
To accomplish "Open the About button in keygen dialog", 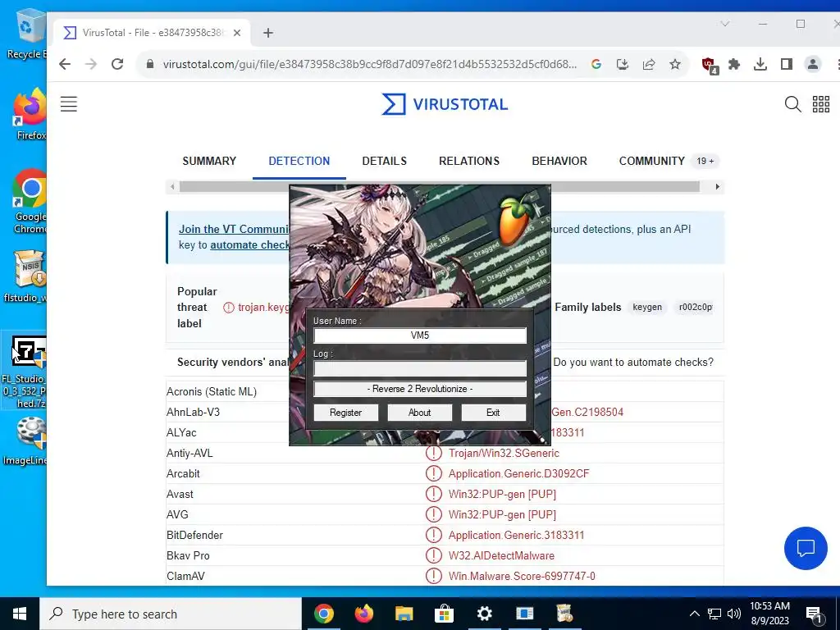I will (x=419, y=413).
